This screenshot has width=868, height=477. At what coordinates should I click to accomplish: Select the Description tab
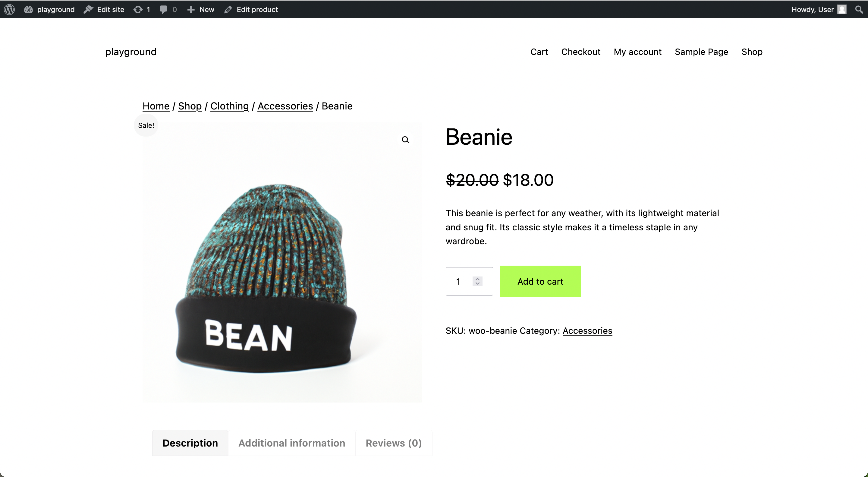[190, 443]
